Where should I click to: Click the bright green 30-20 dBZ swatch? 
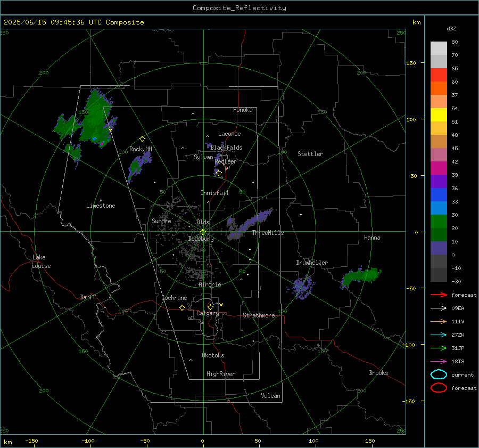[x=439, y=222]
